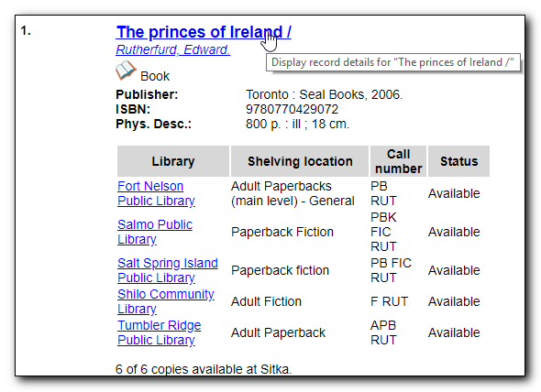This screenshot has width=541, height=392.
Task: Open Salt Spring Island Public Library link
Action: [x=168, y=270]
